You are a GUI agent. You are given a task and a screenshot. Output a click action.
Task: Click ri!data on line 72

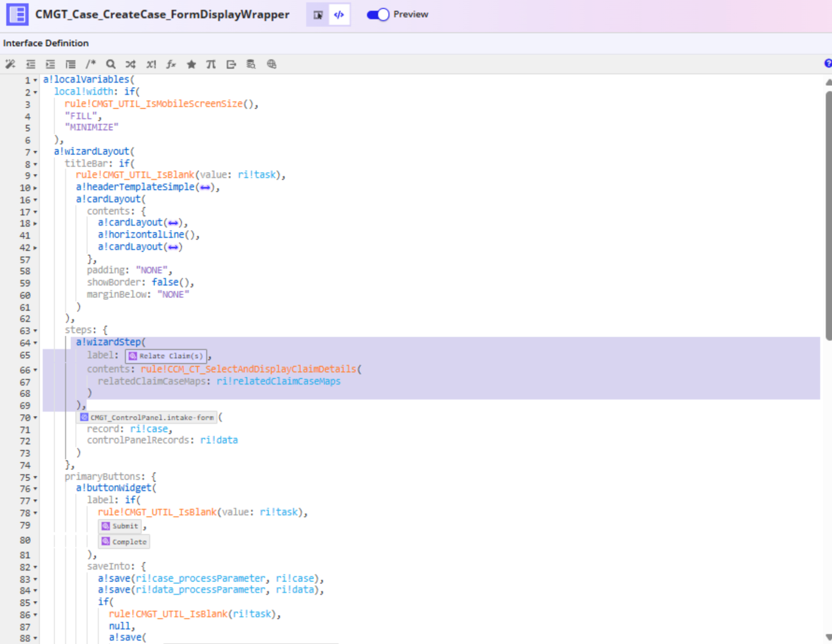tap(219, 440)
